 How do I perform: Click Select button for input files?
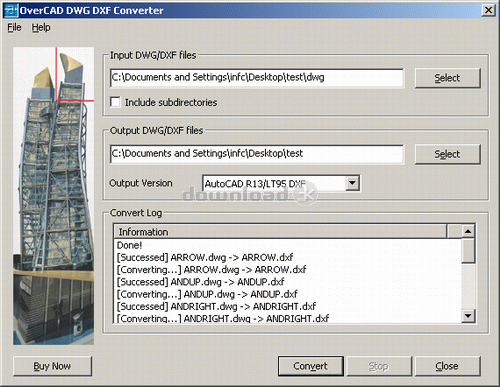click(x=447, y=78)
